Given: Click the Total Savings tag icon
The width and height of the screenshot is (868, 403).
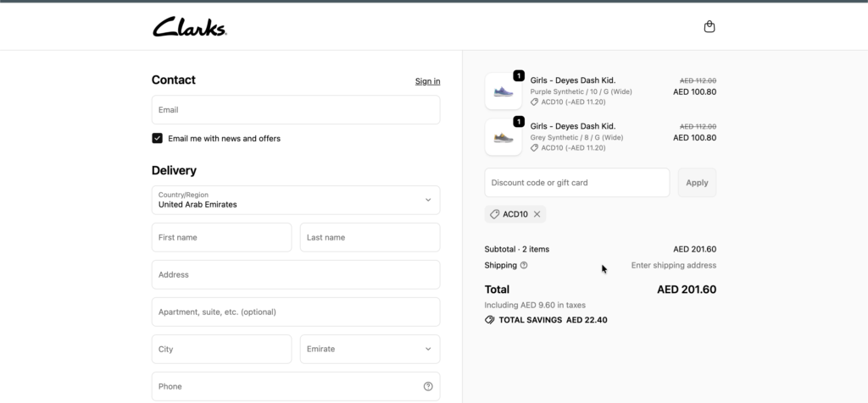Looking at the screenshot, I should [x=489, y=320].
